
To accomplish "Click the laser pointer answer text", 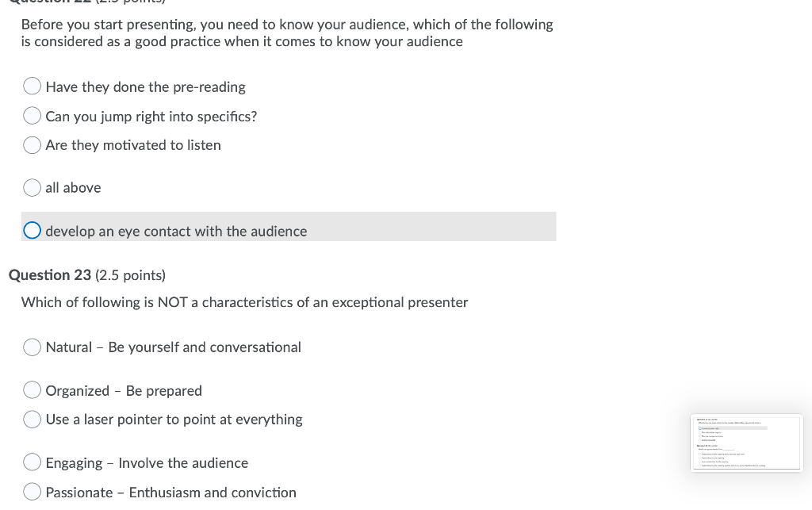I will 174,419.
